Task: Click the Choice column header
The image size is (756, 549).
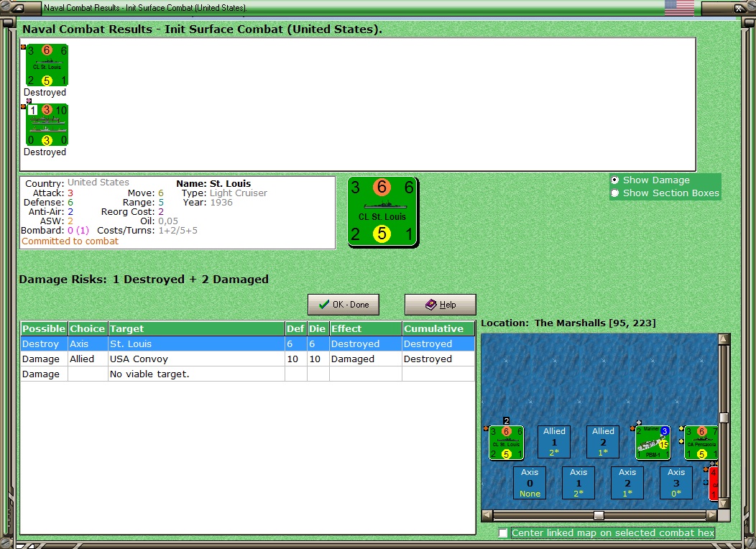Action: pos(87,328)
